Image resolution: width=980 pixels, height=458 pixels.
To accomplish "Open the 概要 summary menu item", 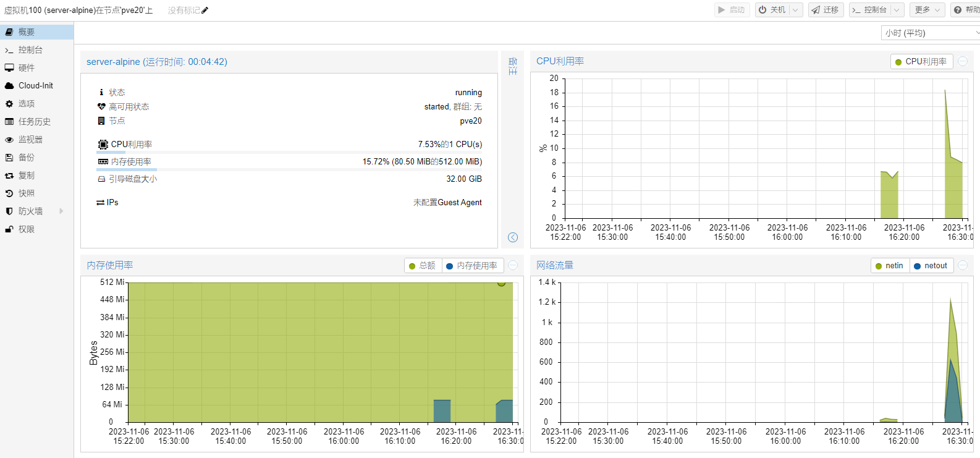I will (36, 32).
